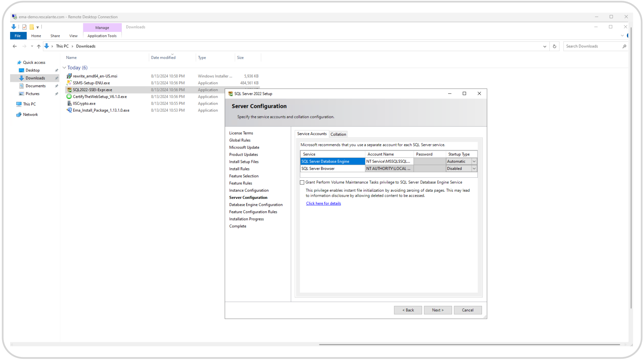This screenshot has height=362, width=644.
Task: Open the address bar history dropdown
Action: 545,47
